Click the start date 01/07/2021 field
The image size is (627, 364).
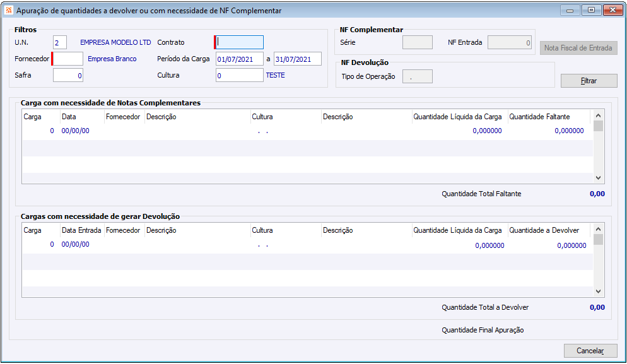(240, 59)
